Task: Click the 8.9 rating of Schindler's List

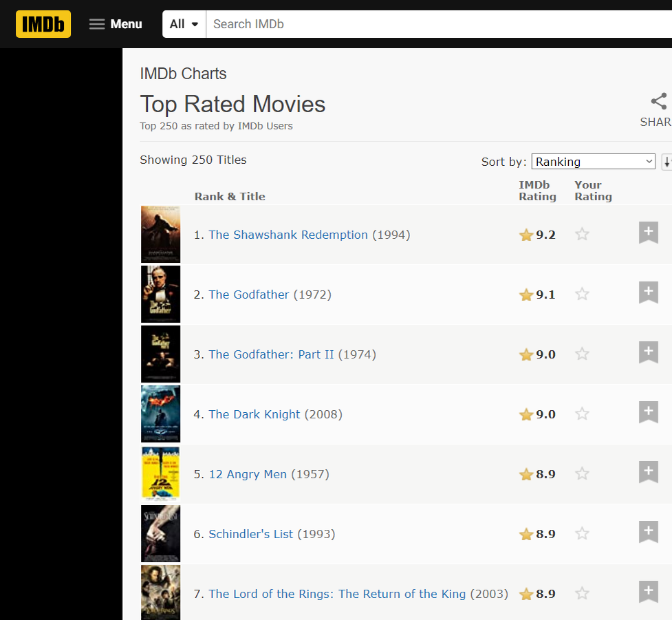Action: pos(545,534)
